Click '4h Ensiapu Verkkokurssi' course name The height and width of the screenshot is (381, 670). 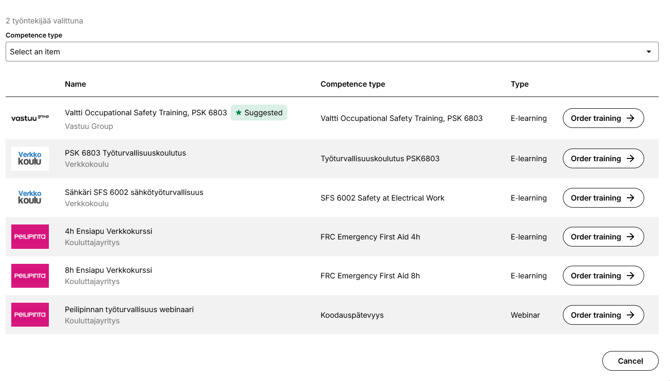[109, 231]
